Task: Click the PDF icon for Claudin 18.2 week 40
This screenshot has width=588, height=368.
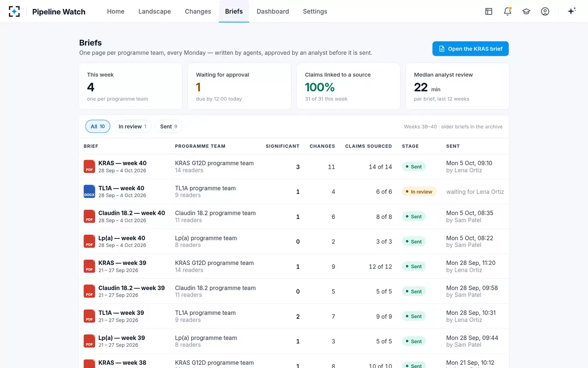Action: [x=89, y=216]
